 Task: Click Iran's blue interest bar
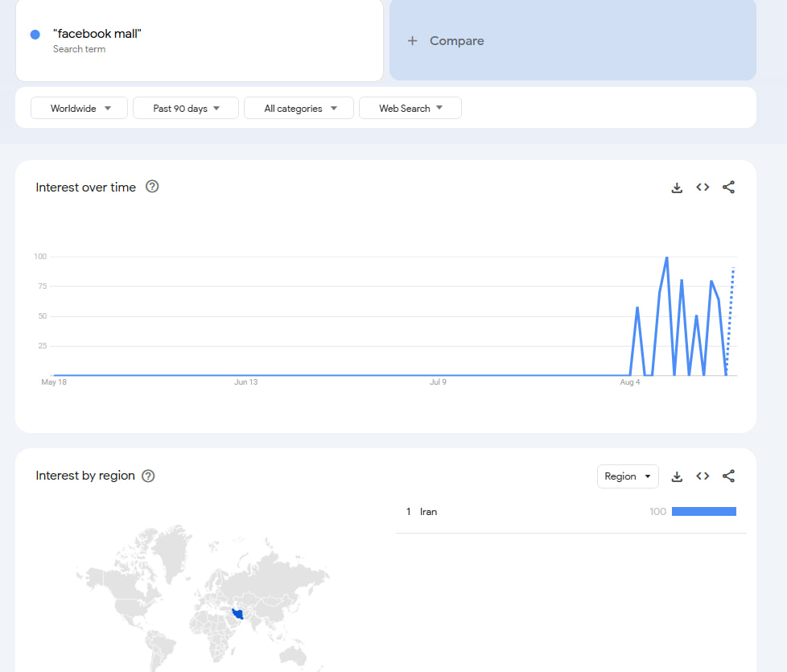[x=703, y=511]
